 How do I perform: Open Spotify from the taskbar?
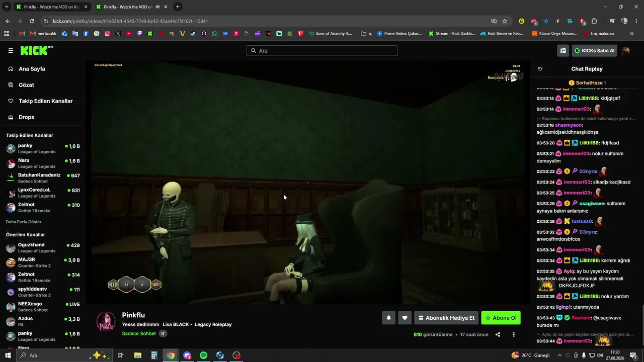click(x=203, y=355)
